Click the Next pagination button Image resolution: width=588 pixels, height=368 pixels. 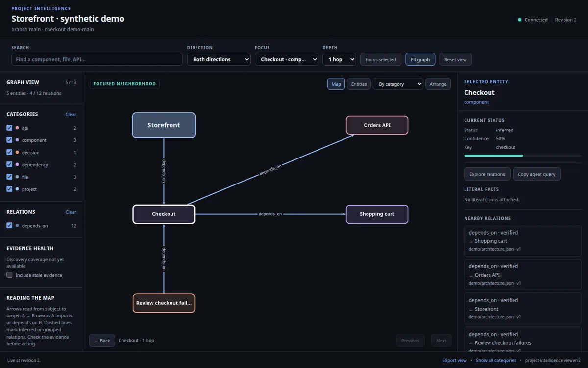(441, 341)
